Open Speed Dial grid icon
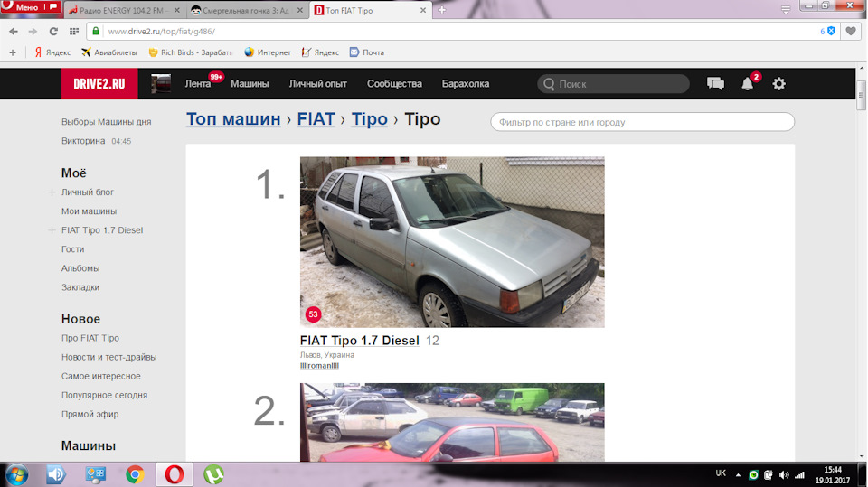 click(x=73, y=32)
